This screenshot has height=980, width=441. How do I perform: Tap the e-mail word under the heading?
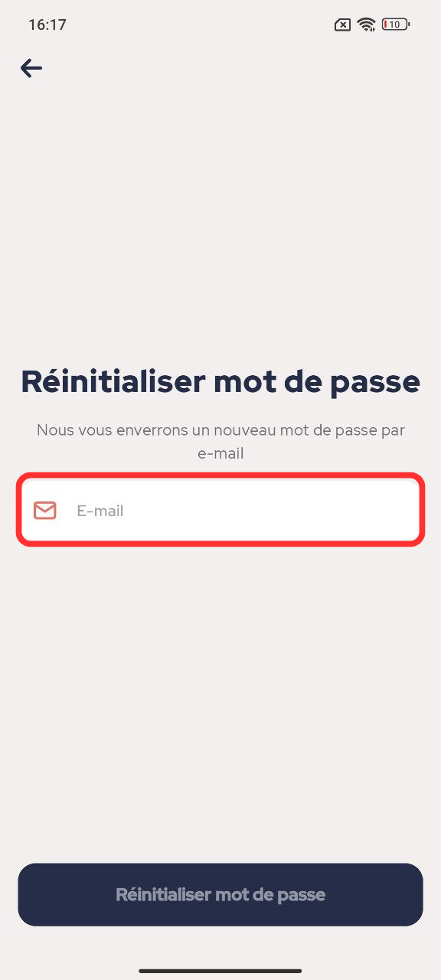220,453
